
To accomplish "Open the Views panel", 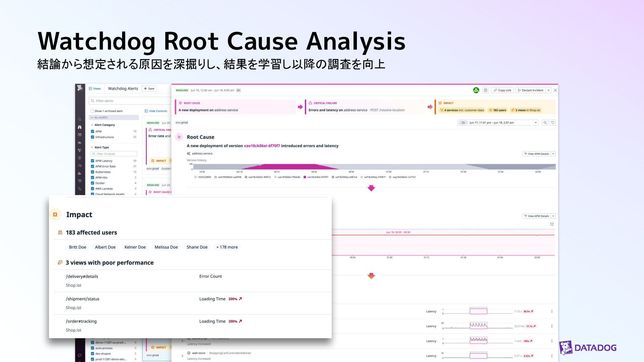I will coord(95,88).
